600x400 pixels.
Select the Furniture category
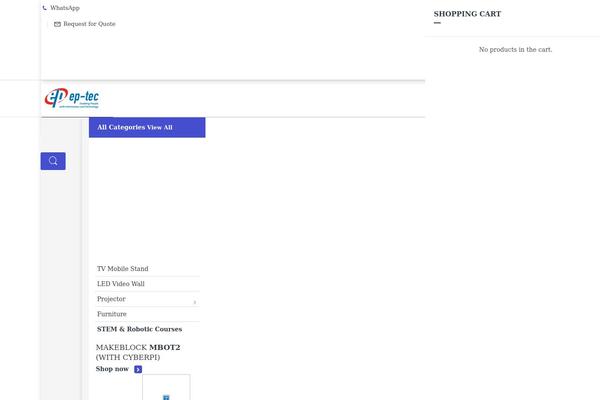[x=111, y=314]
